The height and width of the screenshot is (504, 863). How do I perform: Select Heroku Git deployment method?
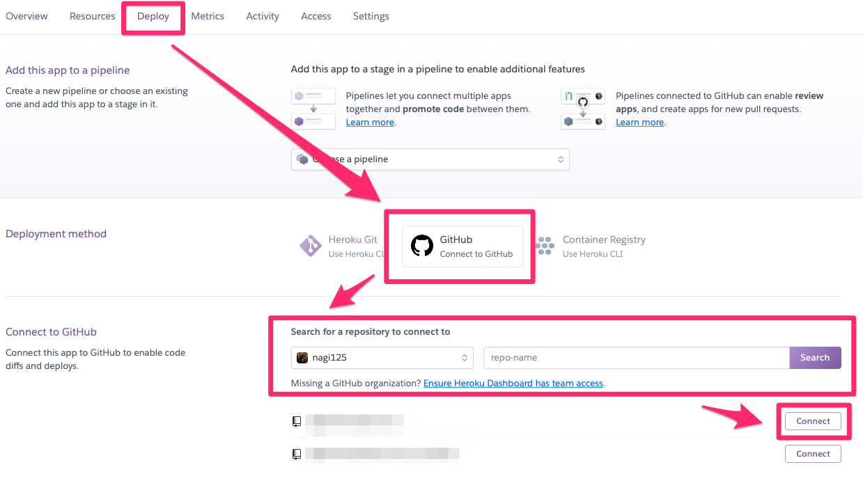tap(341, 246)
